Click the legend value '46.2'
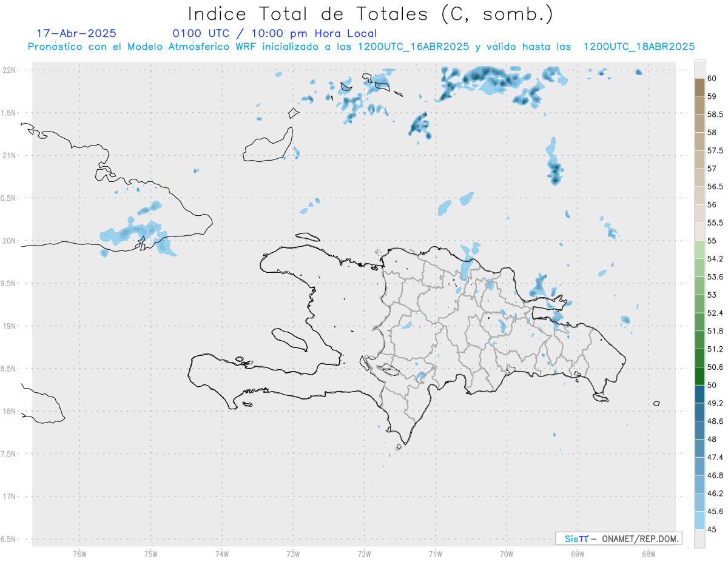Screen dimensions: 728x562 715,493
